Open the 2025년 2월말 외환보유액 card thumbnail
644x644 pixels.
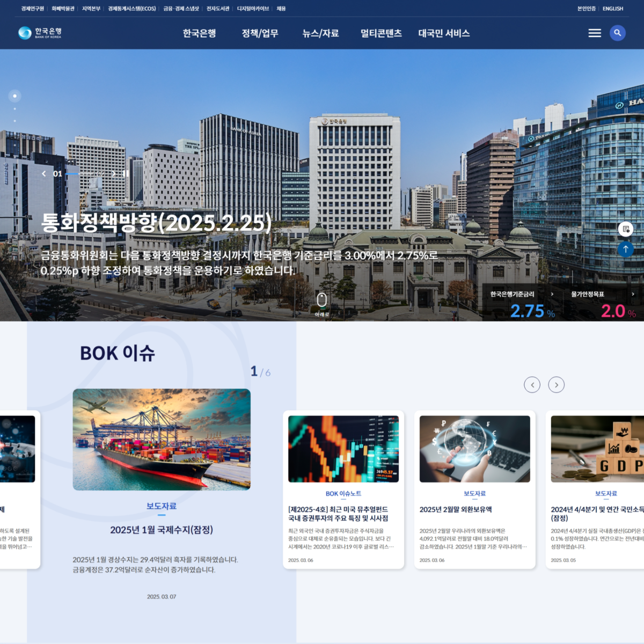[474, 449]
